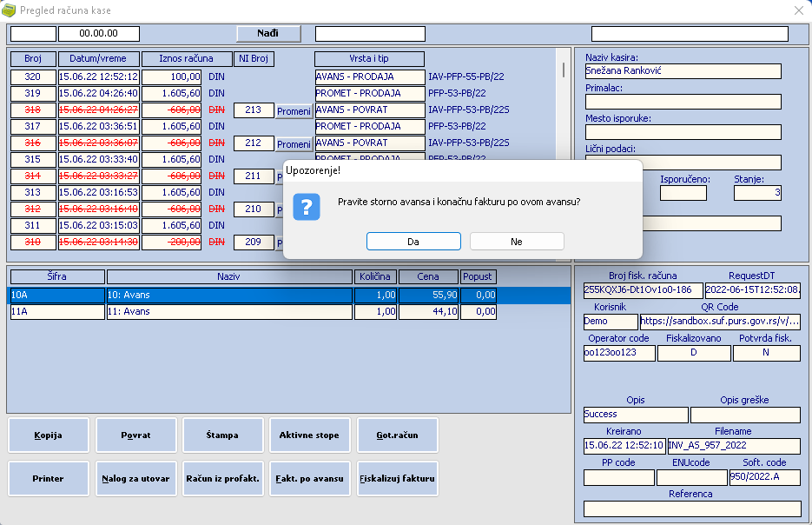Click the Fiskalizuj fakturu button
The image size is (812, 525).
397,478
